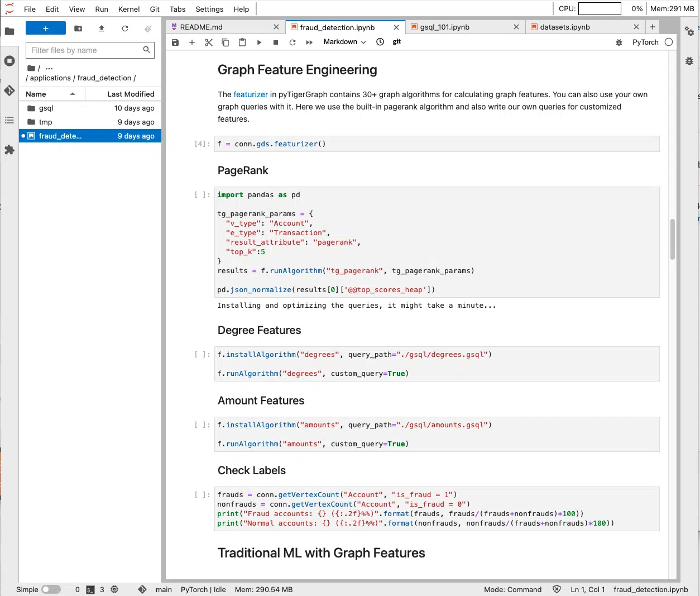Open the gsql folder

click(x=90, y=108)
